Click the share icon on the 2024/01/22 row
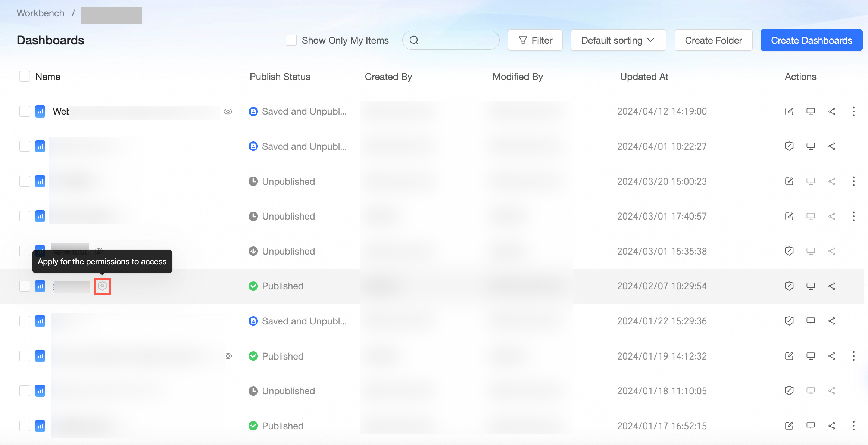This screenshot has height=445, width=868. (832, 321)
